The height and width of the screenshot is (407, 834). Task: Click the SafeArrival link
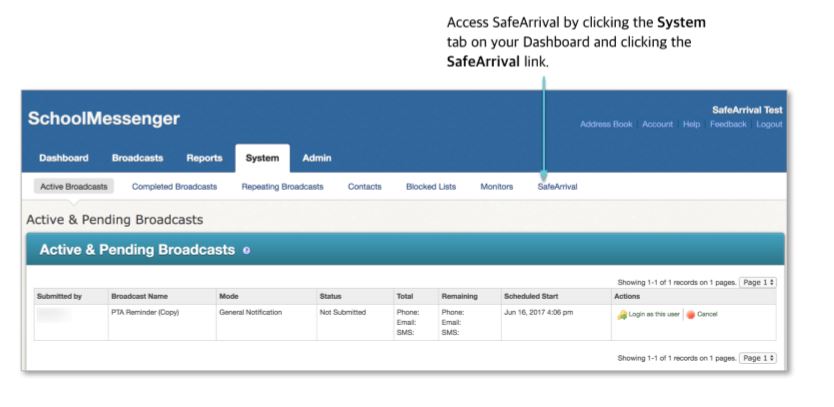(557, 187)
